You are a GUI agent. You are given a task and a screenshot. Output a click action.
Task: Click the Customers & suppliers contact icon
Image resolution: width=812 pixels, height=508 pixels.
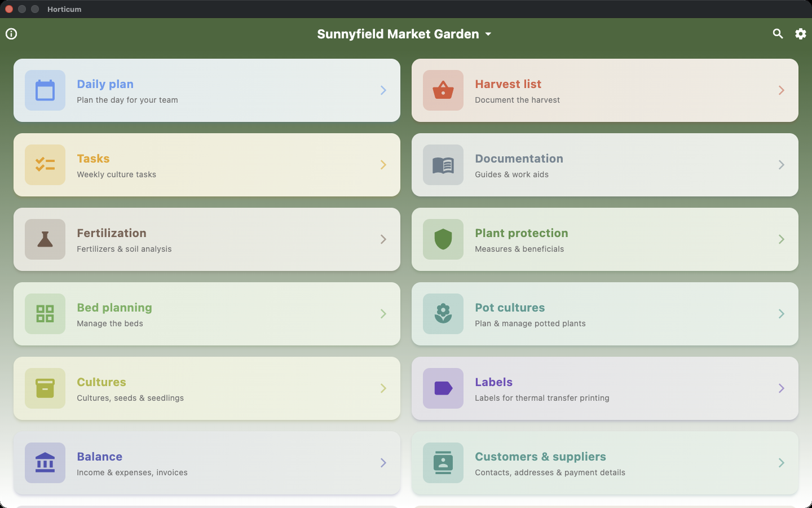(x=443, y=463)
